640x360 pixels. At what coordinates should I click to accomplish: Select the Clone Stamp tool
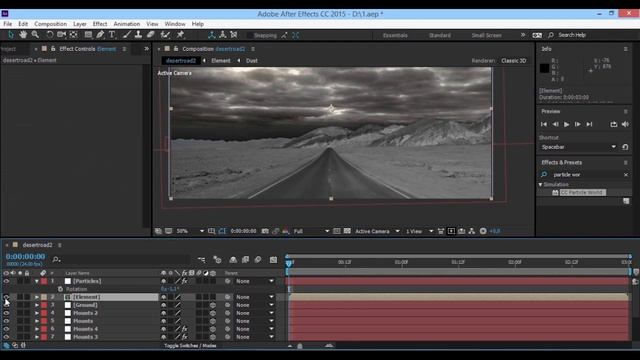(x=138, y=35)
